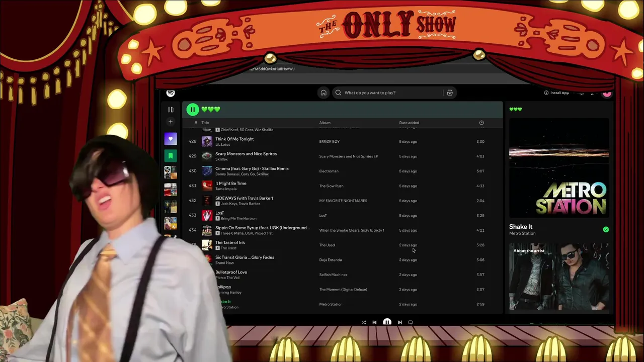This screenshot has width=644, height=362.
Task: Click duration 5:07 in Cinema row
Action: pos(480,171)
